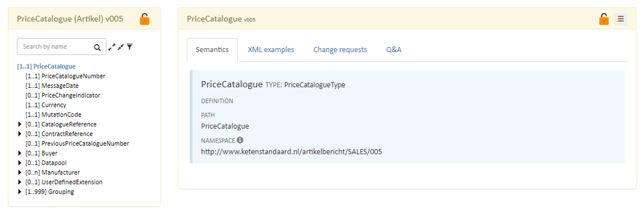644x217 pixels.
Task: Expand the UserDefinedExtension node
Action: tap(20, 182)
